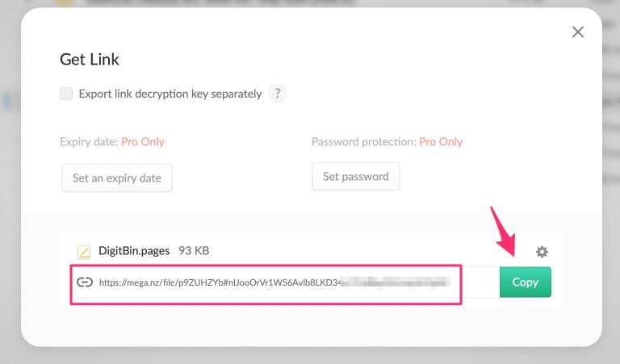620x364 pixels.
Task: Click the dimmed background left of the dialog
Action: pyautogui.click(x=10, y=202)
